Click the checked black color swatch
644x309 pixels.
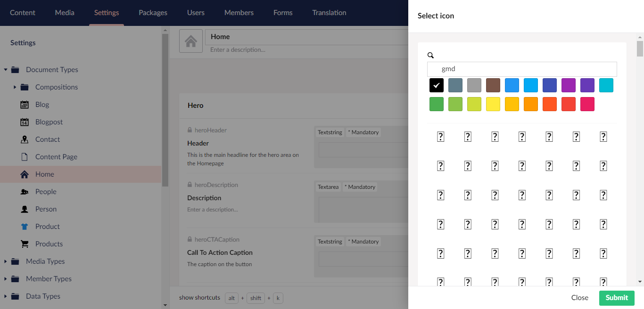pos(437,85)
